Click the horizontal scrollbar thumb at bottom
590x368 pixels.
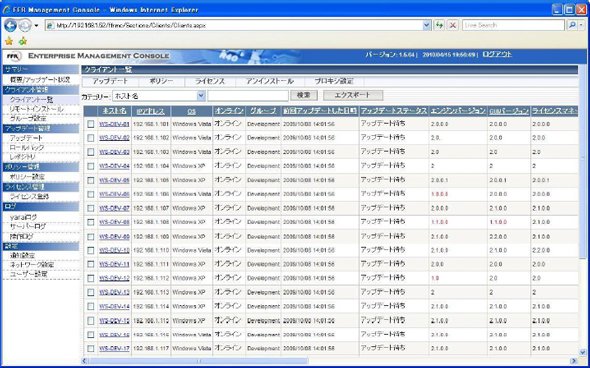tap(198, 361)
